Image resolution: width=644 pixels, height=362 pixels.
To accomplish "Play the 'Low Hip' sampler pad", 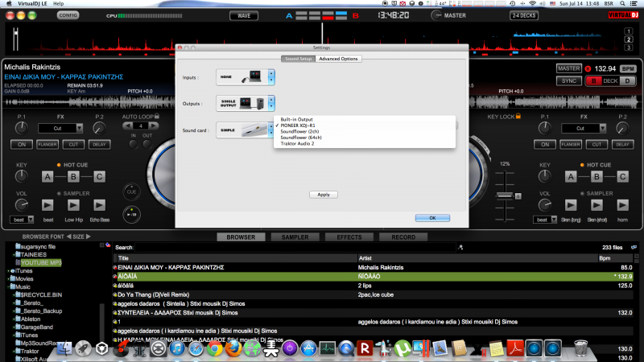I will coord(73,205).
